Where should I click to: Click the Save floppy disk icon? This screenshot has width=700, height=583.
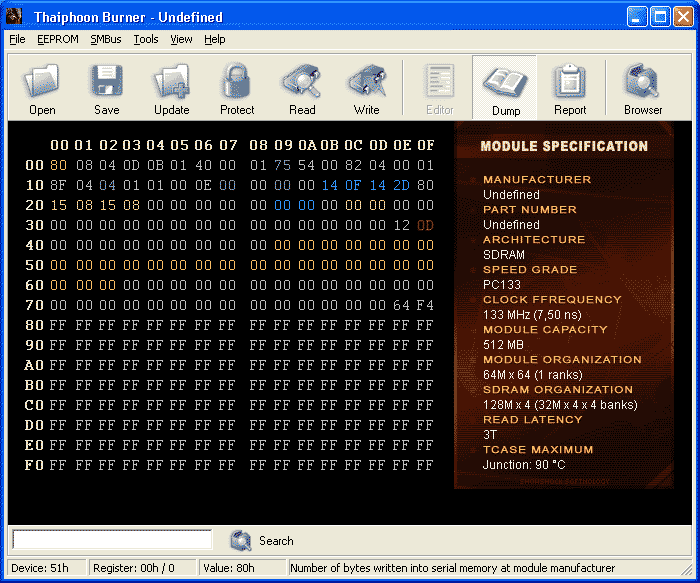107,81
